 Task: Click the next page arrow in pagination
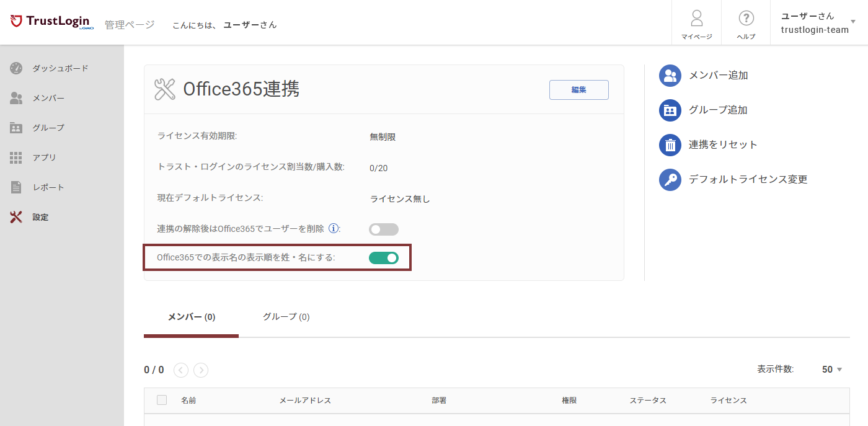click(200, 370)
